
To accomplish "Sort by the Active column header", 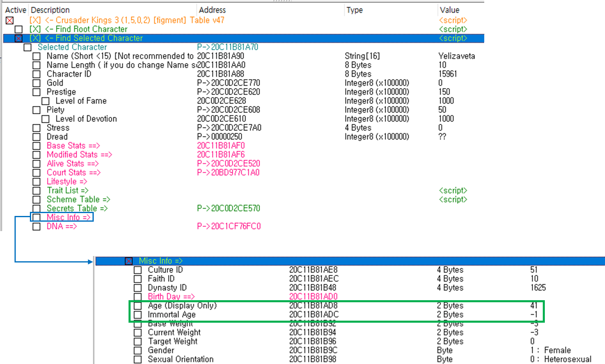I will coord(16,10).
